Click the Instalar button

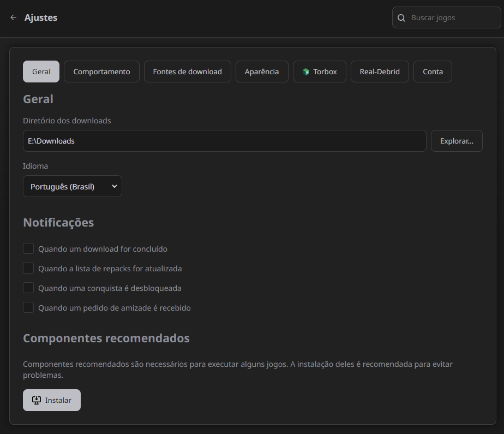52,400
